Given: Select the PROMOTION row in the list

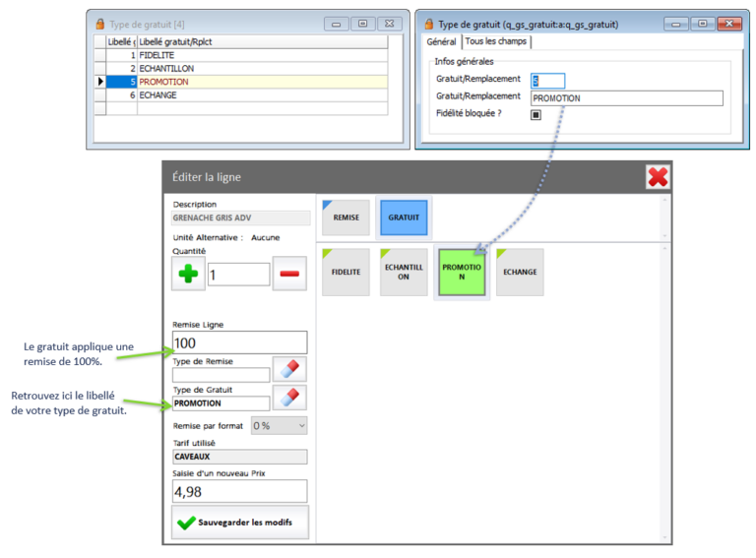Looking at the screenshot, I should (x=163, y=82).
